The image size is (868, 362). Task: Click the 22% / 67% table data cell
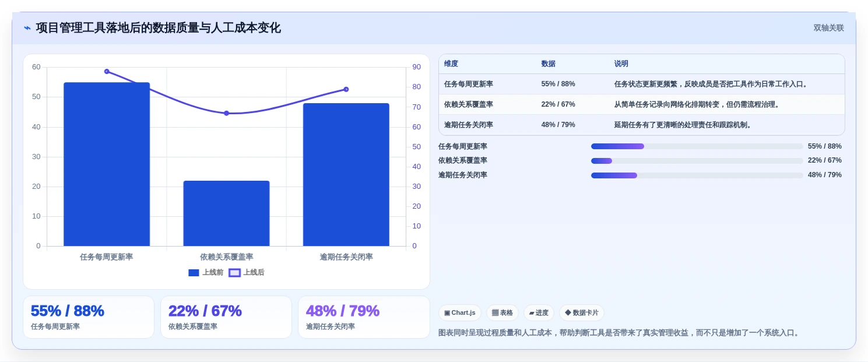558,104
